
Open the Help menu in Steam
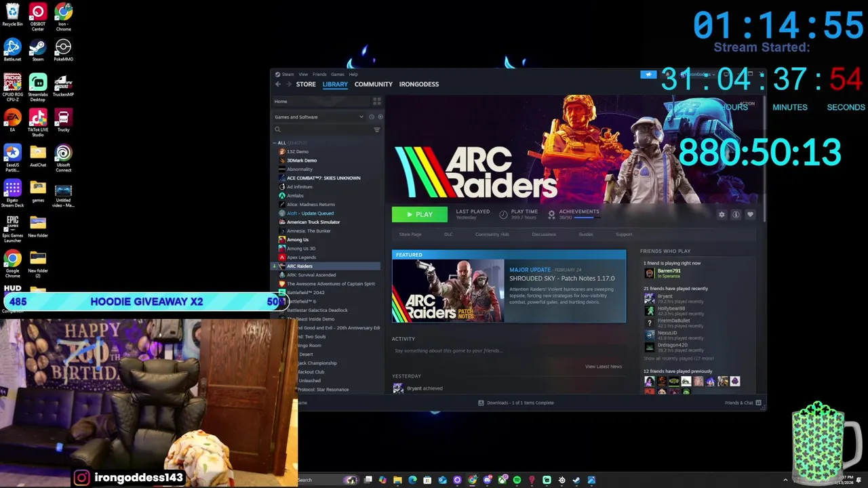pyautogui.click(x=353, y=74)
